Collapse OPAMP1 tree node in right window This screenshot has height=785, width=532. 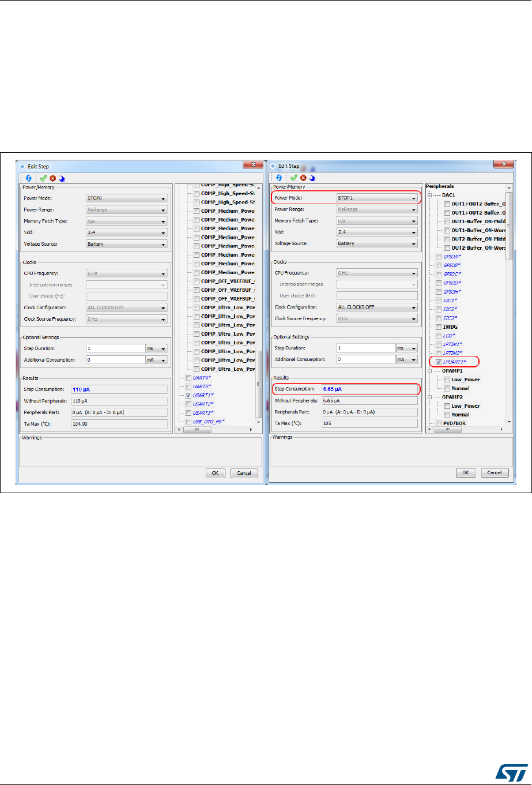click(x=430, y=371)
